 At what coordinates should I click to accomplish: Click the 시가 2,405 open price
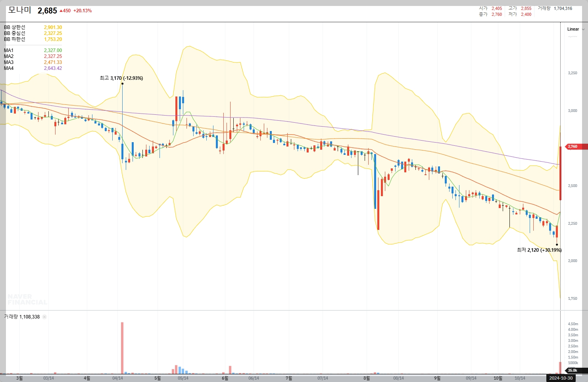tap(490, 8)
